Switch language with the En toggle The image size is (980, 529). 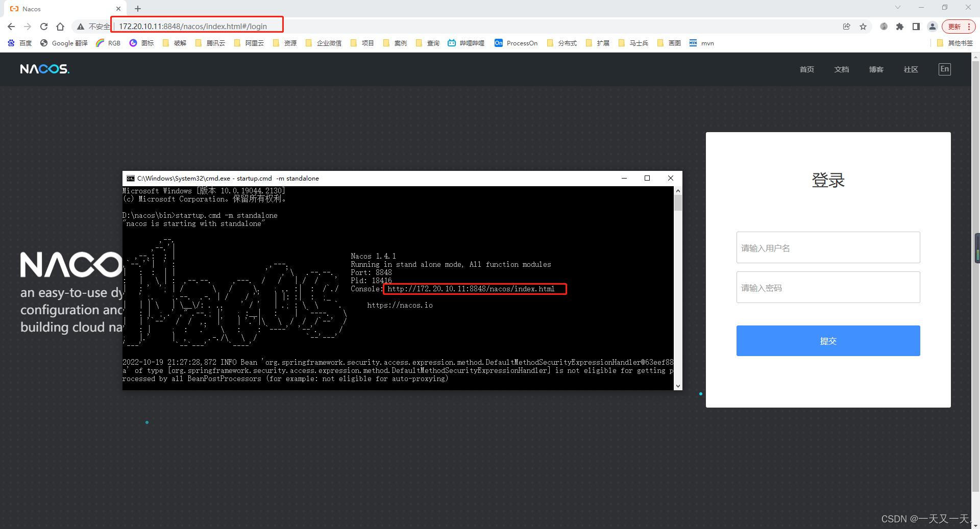click(x=945, y=69)
